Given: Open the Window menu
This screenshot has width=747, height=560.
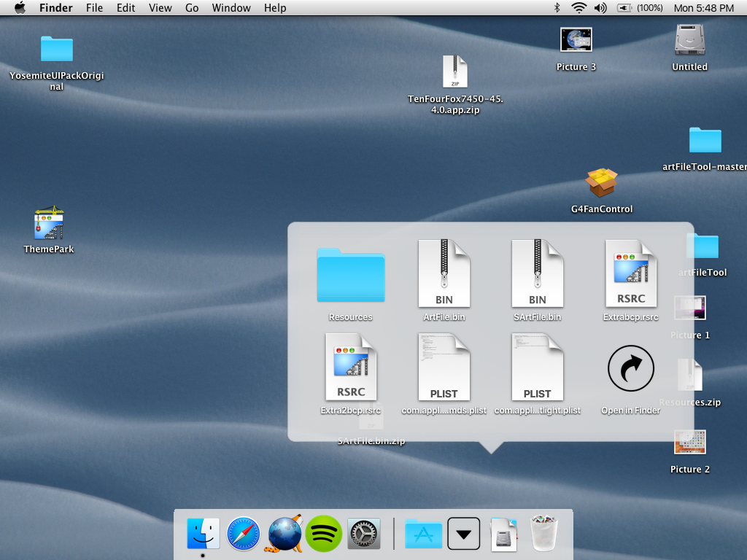Looking at the screenshot, I should [231, 8].
